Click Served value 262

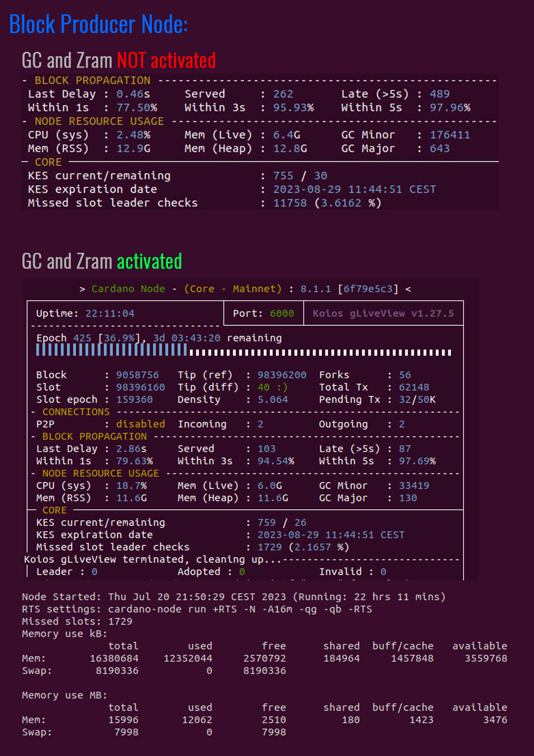tap(283, 94)
